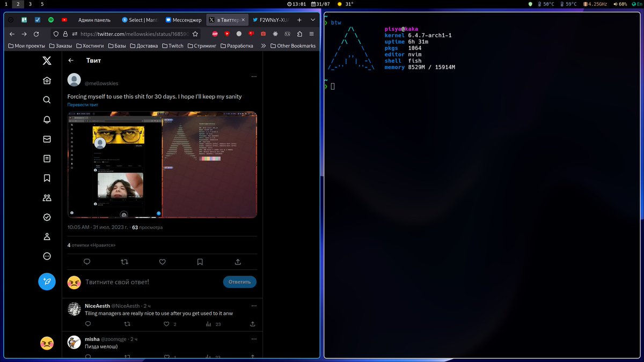
Task: Open Adblock Plus extension icon
Action: tap(215, 34)
